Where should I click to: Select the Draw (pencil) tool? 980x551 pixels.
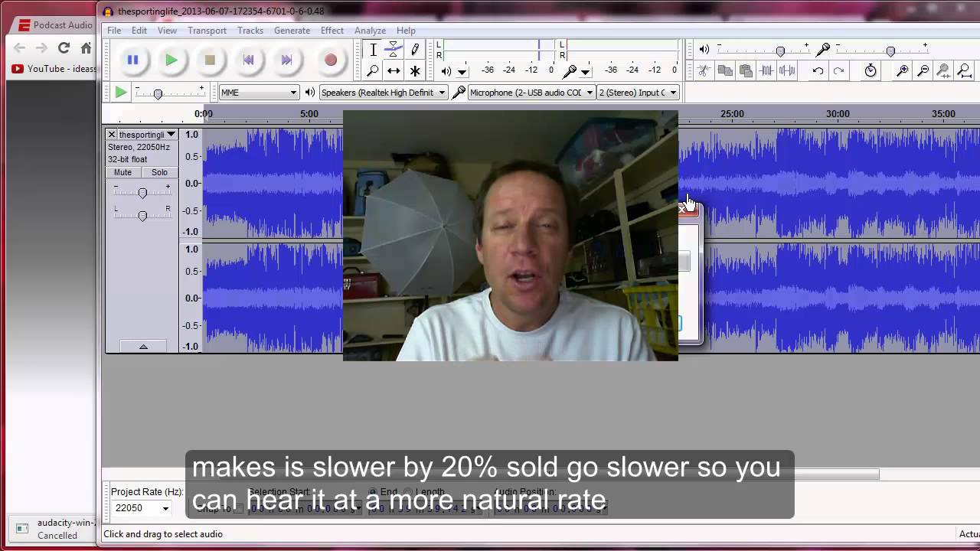click(415, 50)
